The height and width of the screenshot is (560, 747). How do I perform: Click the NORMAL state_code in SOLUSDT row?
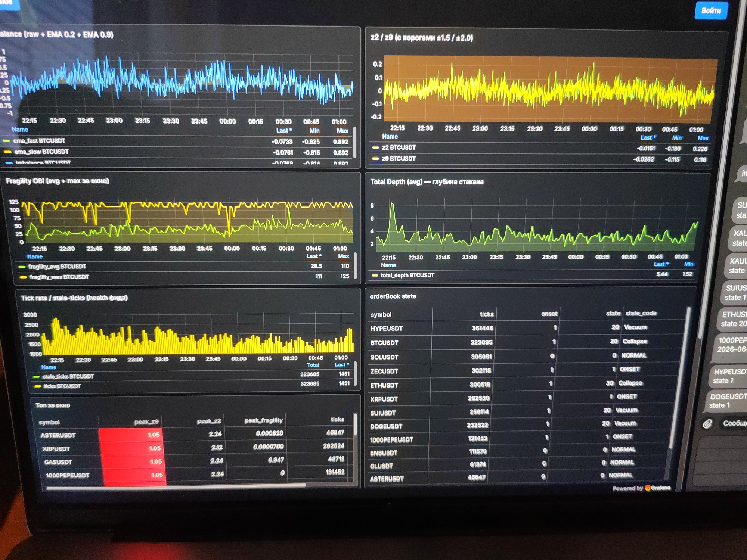[x=633, y=355]
